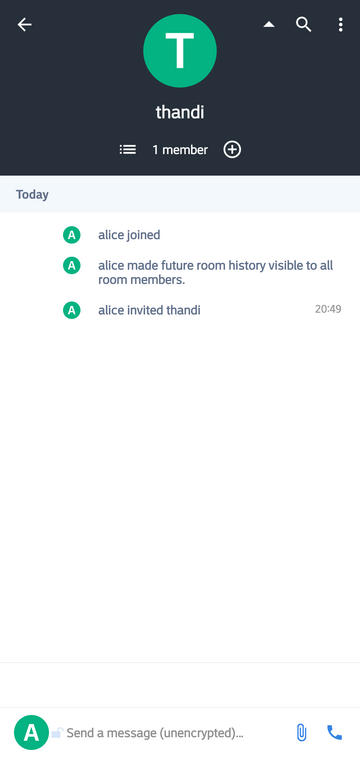Click avatar beside room history visibility event
This screenshot has height=757, width=360.
[71, 266]
